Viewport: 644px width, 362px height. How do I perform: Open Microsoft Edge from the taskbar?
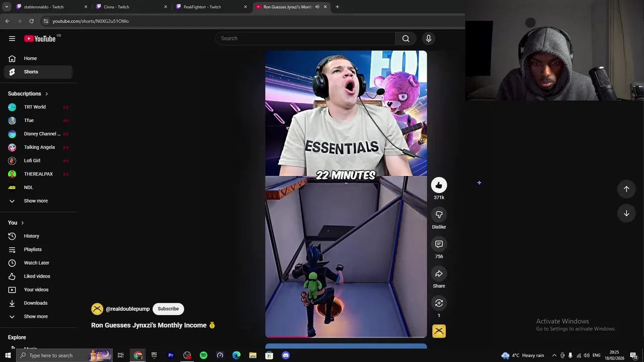coord(236,355)
